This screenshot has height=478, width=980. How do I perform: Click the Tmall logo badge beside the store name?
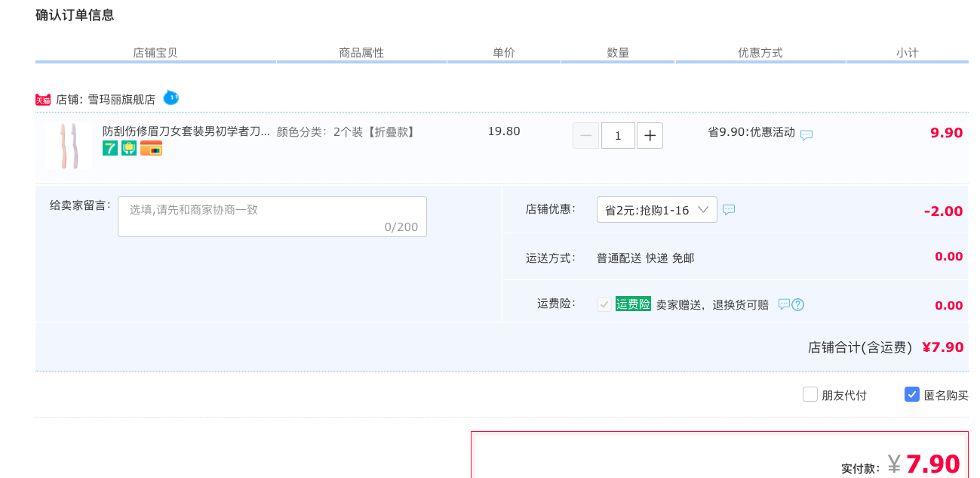click(43, 100)
